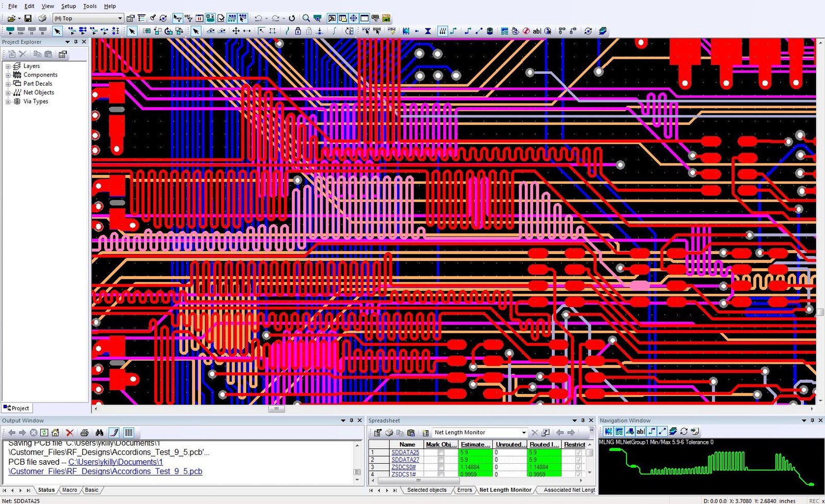Viewport: 825px width, 504px height.
Task: Switch to the Selected objects tab
Action: (427, 490)
